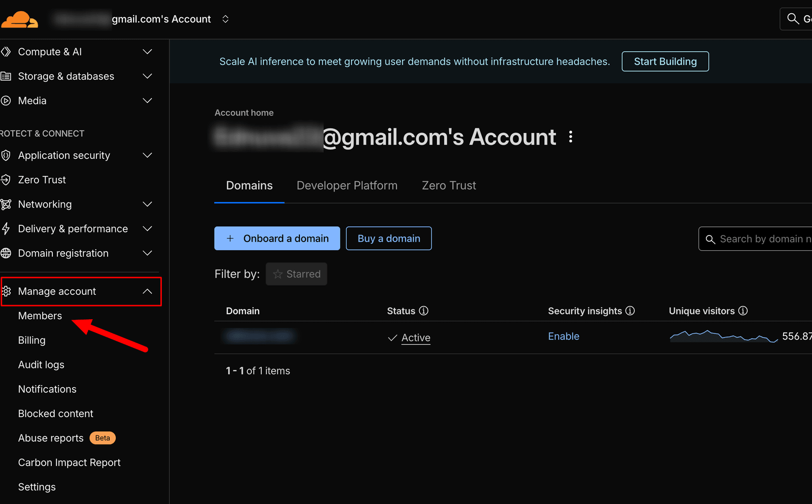Click the Media play icon
Screen dimensions: 812x504
click(6, 100)
